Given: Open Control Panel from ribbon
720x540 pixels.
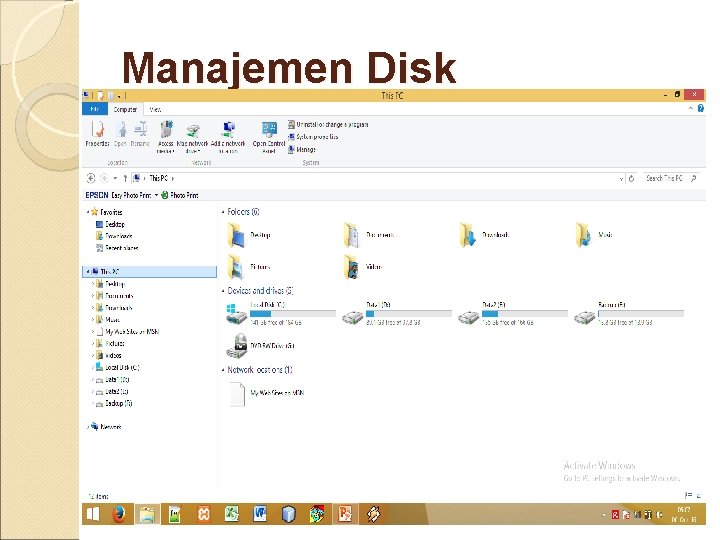Looking at the screenshot, I should click(269, 137).
